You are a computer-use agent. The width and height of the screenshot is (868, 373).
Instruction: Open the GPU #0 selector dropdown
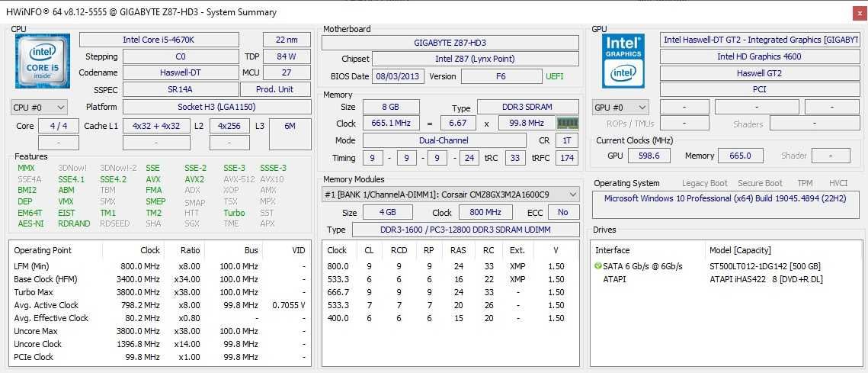click(620, 107)
